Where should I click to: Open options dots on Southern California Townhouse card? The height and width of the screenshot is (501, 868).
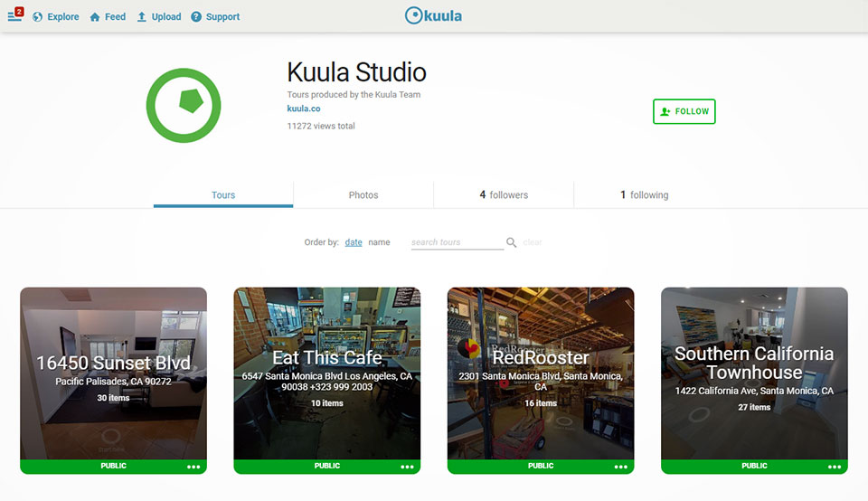835,467
